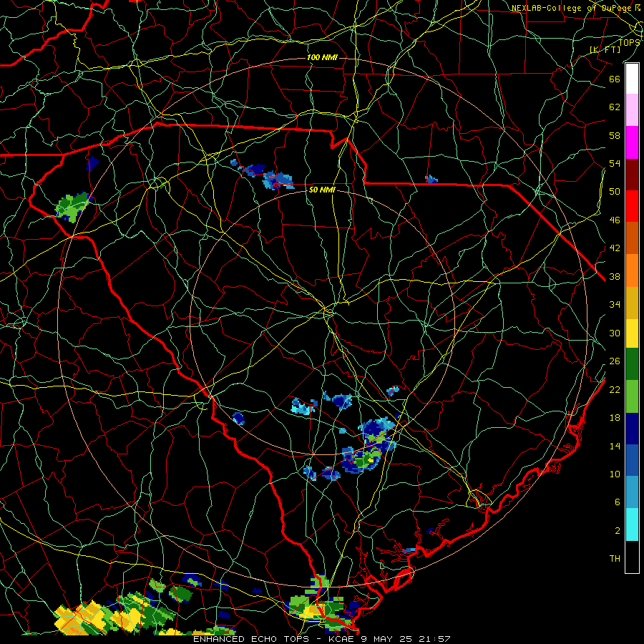Click the [K FT] units label
644x644 pixels.
point(605,49)
